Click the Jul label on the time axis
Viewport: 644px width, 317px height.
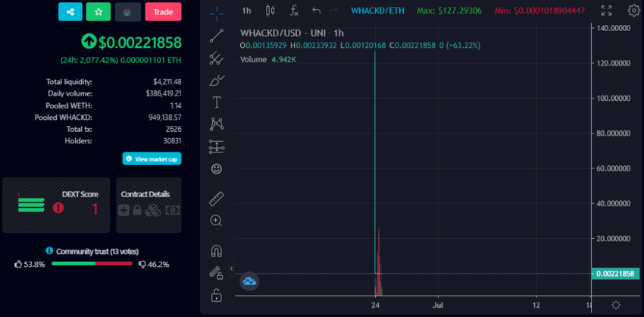(x=438, y=305)
